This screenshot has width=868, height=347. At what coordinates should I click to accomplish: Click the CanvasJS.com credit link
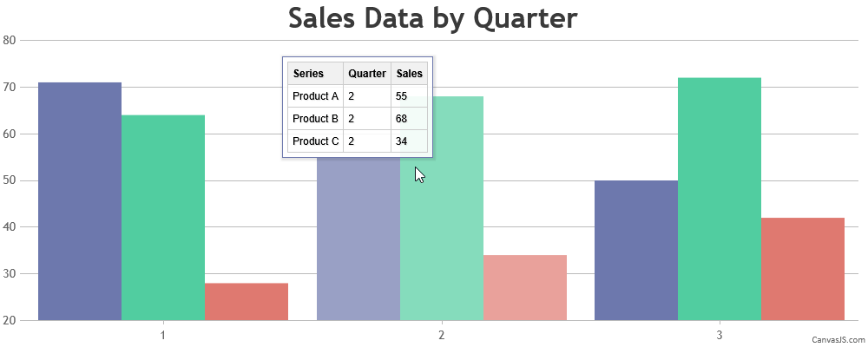coord(838,339)
